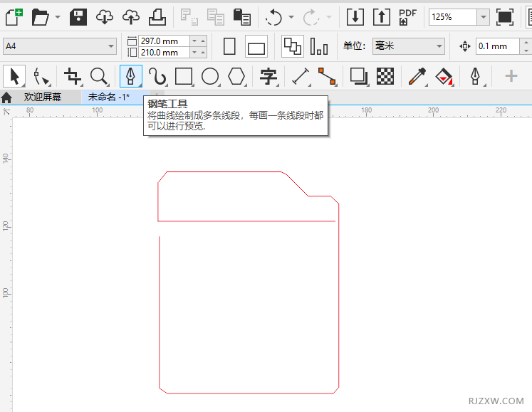Select the Connector tool
The image size is (532, 412).
pos(327,76)
